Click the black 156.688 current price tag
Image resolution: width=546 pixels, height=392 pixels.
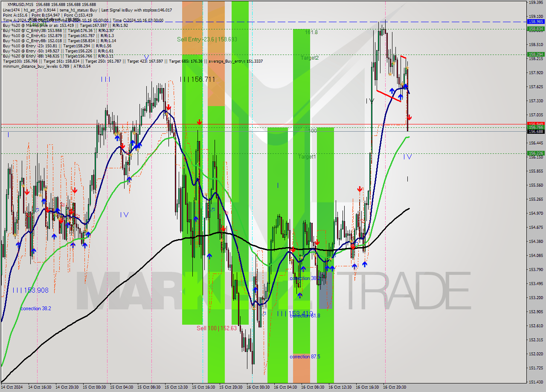coord(536,131)
